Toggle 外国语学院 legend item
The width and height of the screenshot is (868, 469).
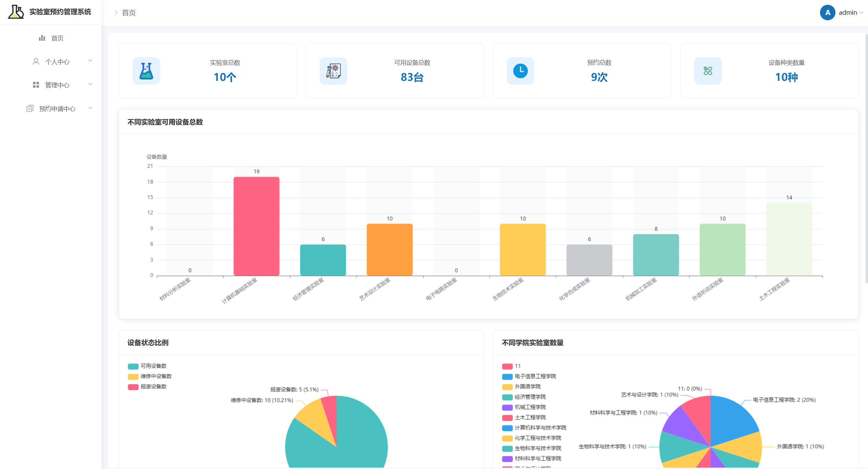click(x=522, y=387)
